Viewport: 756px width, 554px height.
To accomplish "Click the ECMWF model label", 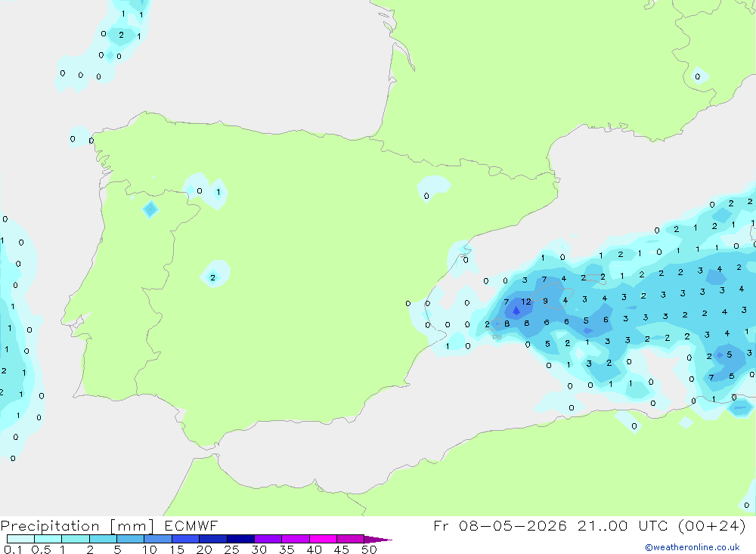I will (x=191, y=525).
